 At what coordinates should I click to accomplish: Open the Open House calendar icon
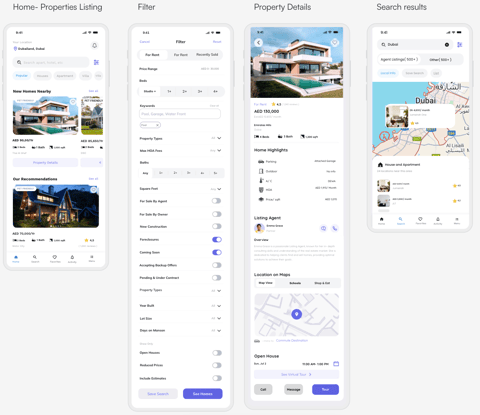[x=336, y=364]
